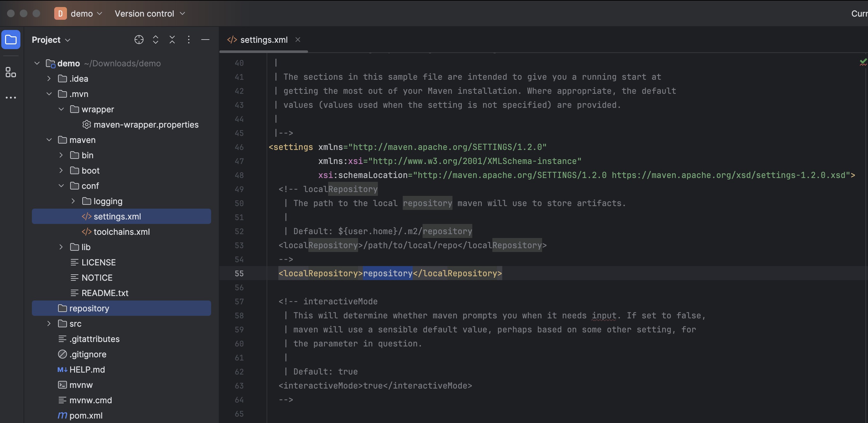The image size is (868, 423).
Task: Open the Project view selector dropdown
Action: (51, 40)
